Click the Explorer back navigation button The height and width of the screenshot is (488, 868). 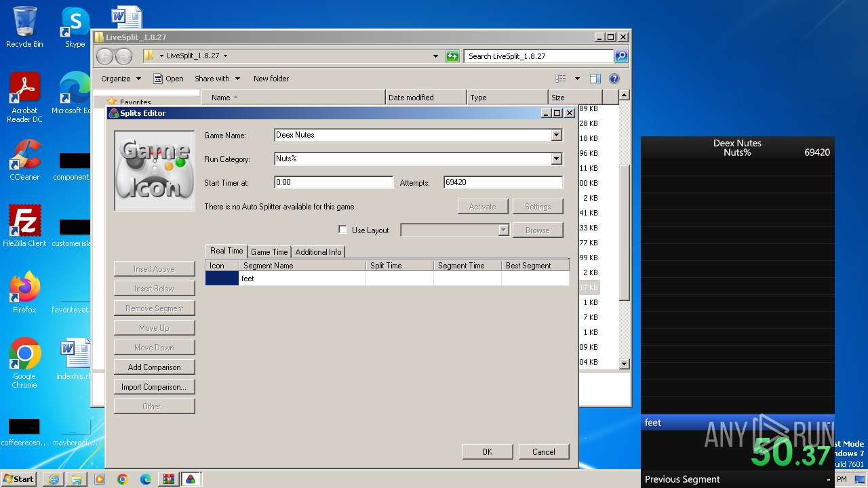(105, 56)
